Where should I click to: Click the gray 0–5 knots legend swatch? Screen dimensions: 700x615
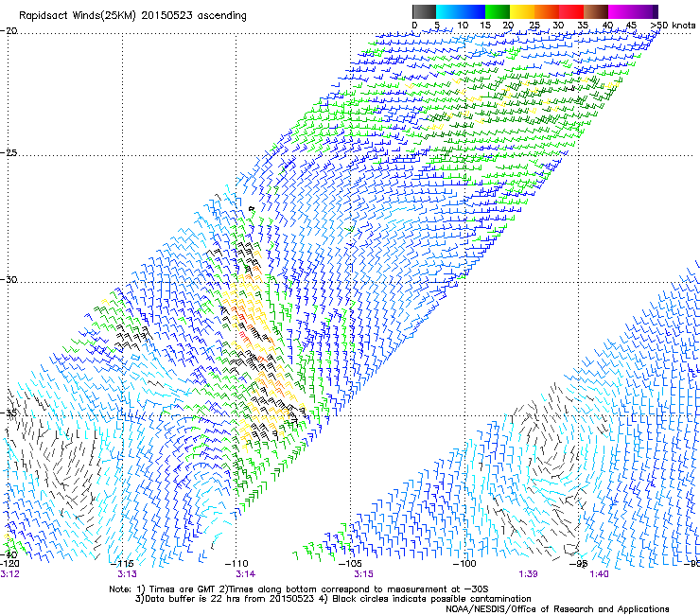tap(424, 11)
